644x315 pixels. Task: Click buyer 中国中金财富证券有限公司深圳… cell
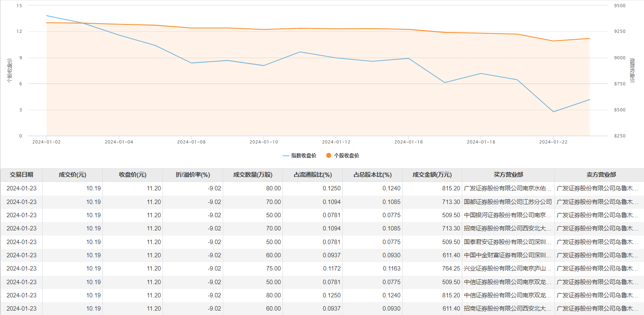(508, 255)
